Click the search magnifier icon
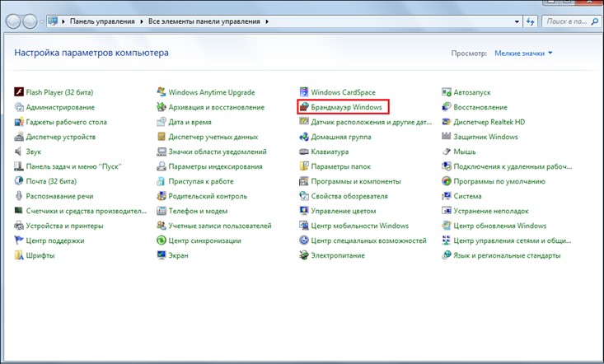The width and height of the screenshot is (604, 364). click(x=595, y=21)
